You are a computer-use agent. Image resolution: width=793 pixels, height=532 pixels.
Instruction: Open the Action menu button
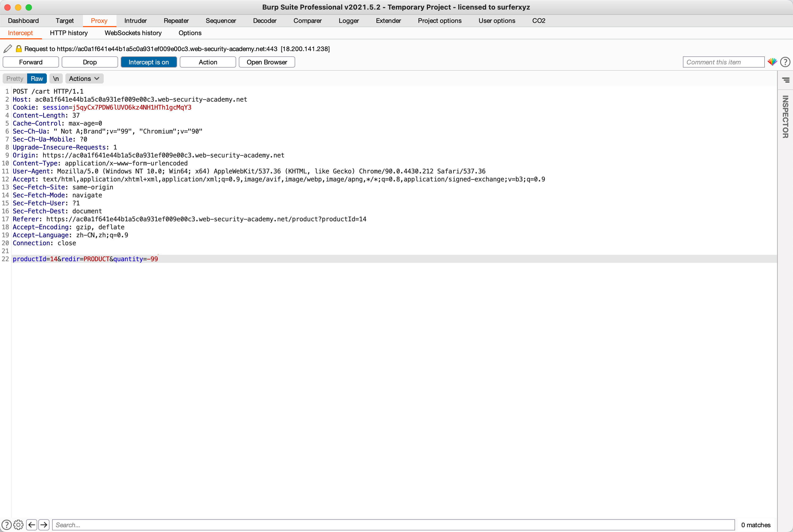pyautogui.click(x=208, y=62)
